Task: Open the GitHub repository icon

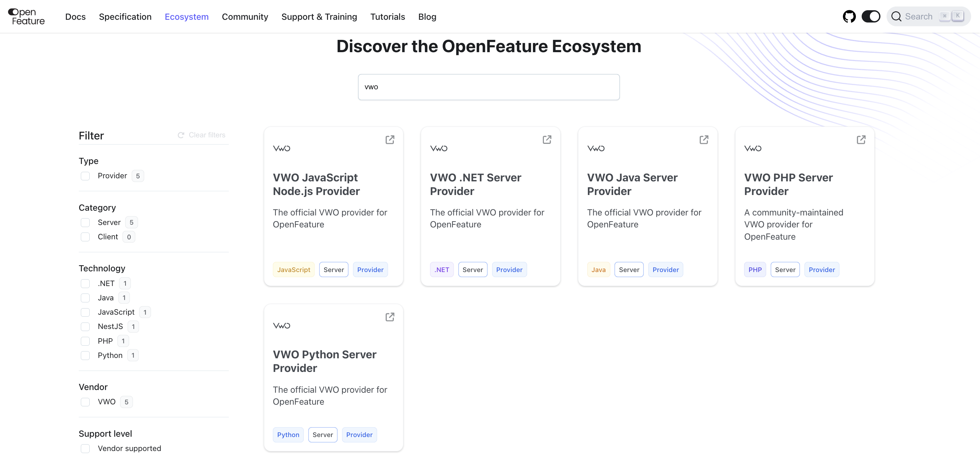Action: pyautogui.click(x=849, y=16)
